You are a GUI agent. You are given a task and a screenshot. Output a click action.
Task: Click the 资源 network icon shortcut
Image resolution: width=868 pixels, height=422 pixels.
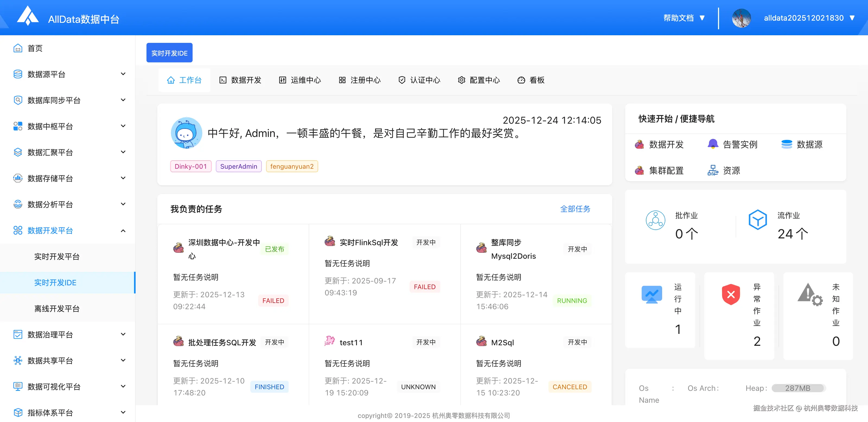point(713,170)
